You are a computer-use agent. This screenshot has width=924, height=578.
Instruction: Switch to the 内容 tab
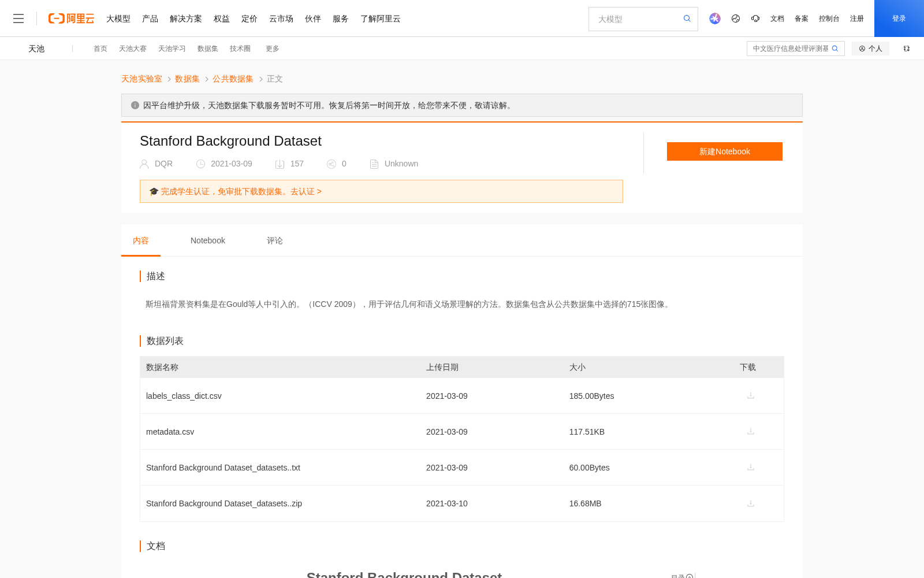pos(141,240)
